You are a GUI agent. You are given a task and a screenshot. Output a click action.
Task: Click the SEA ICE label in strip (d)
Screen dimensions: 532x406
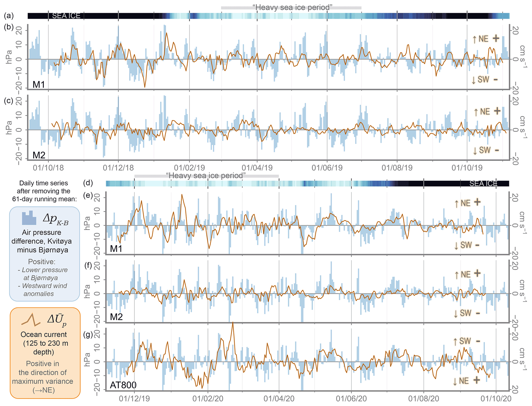point(483,184)
